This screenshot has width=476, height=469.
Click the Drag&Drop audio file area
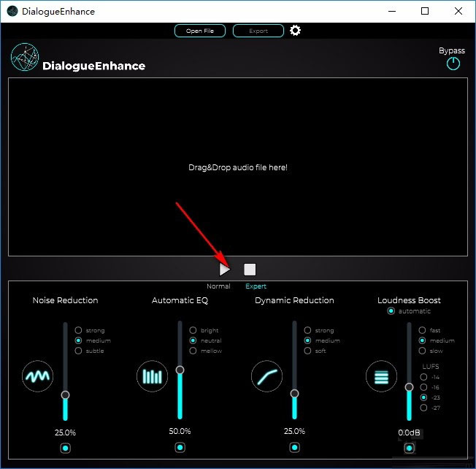238,167
